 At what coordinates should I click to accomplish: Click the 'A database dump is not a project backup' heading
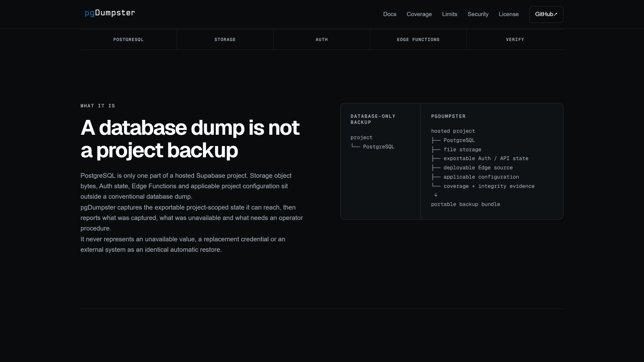(x=190, y=139)
